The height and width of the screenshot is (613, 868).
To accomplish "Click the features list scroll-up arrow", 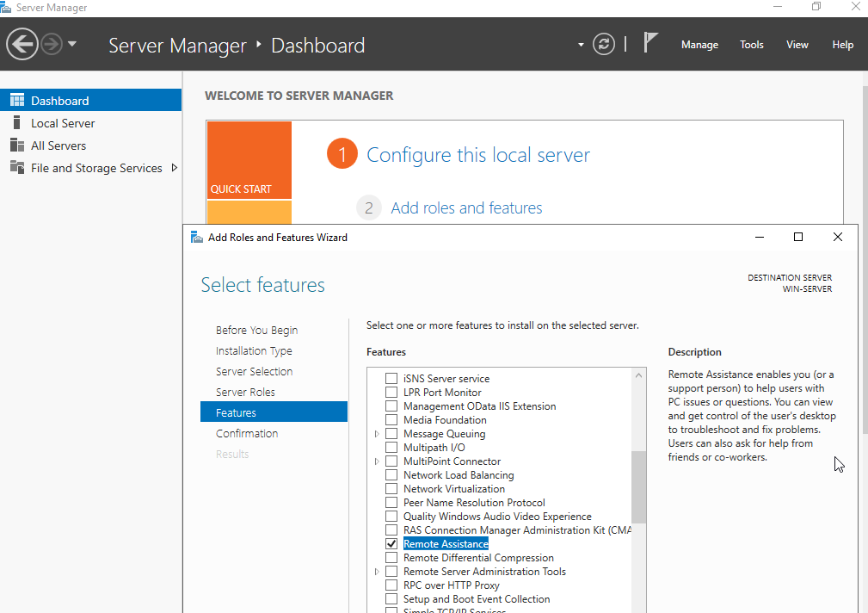I will click(x=638, y=375).
